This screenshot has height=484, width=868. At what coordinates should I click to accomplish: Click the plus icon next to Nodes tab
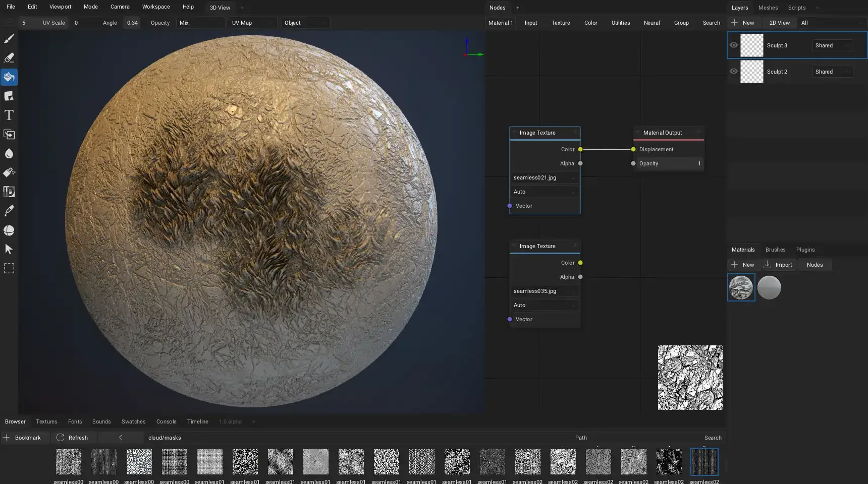tap(518, 8)
